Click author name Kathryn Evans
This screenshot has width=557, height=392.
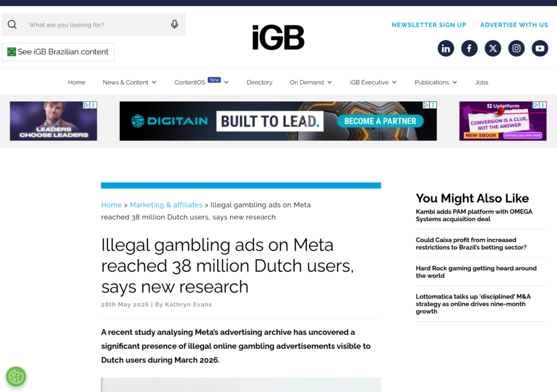pyautogui.click(x=188, y=304)
